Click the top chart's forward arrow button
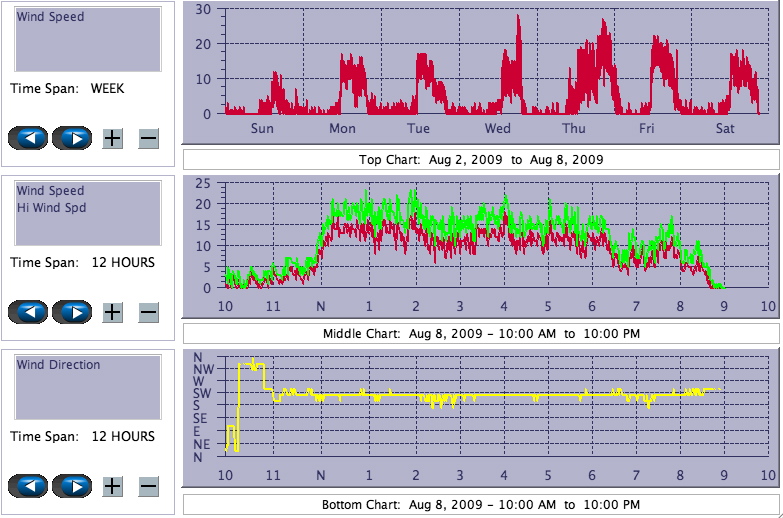The width and height of the screenshot is (783, 518). [72, 138]
